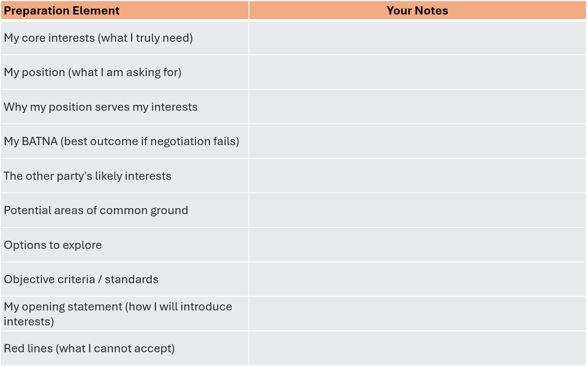Click notes cell beside My position

pos(417,72)
